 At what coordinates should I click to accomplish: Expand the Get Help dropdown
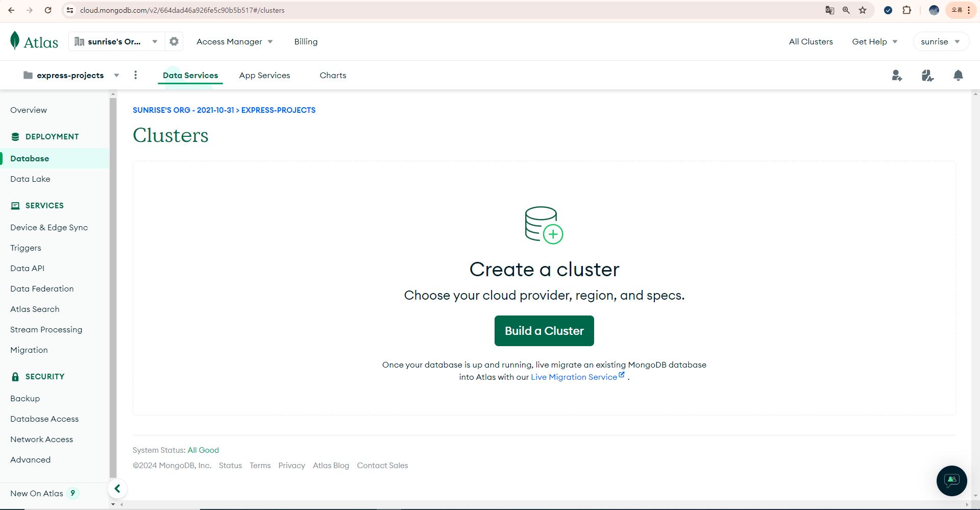coord(874,41)
